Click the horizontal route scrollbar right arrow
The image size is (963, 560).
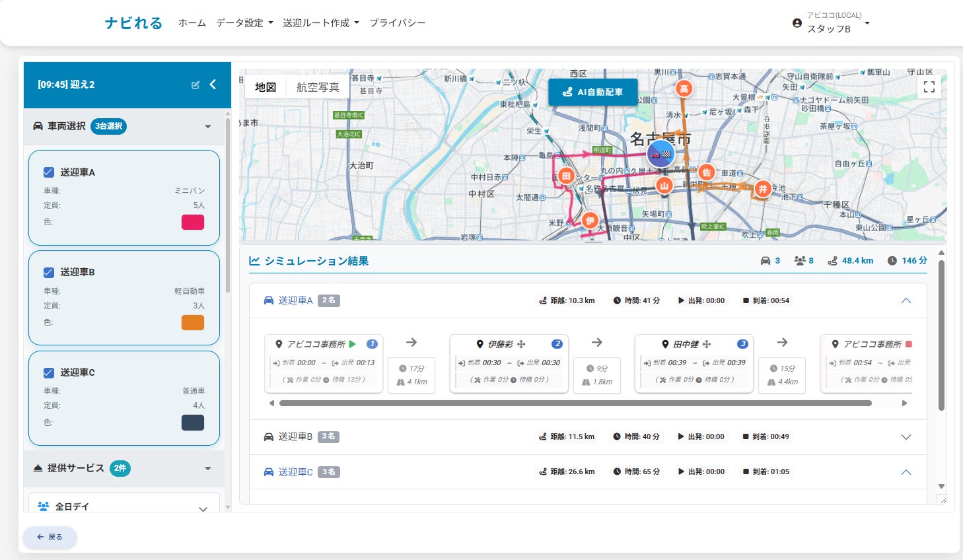coord(904,403)
